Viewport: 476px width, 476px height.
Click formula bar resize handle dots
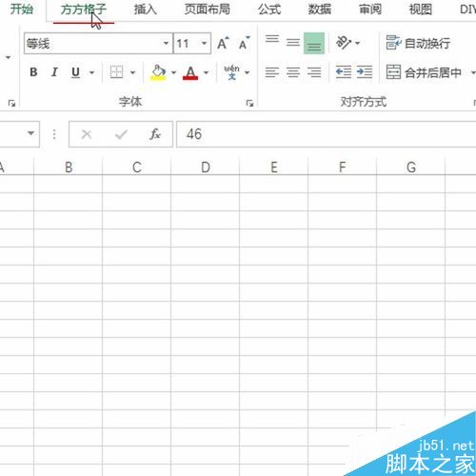point(54,134)
